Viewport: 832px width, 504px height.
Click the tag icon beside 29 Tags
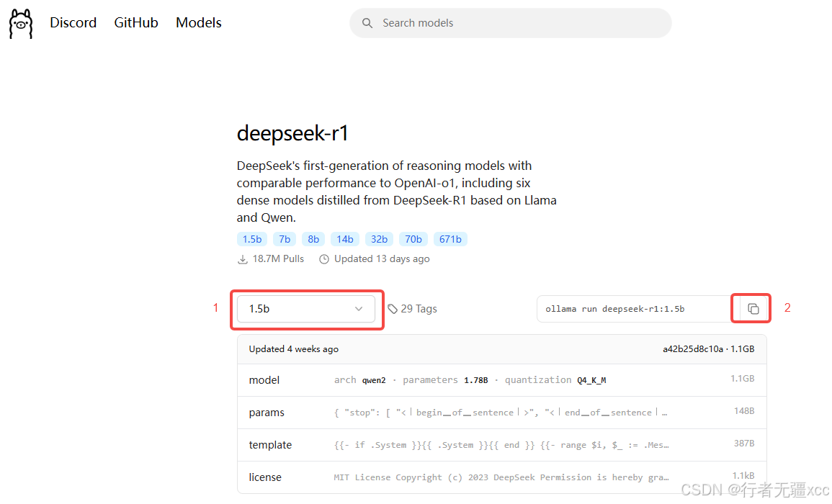392,309
